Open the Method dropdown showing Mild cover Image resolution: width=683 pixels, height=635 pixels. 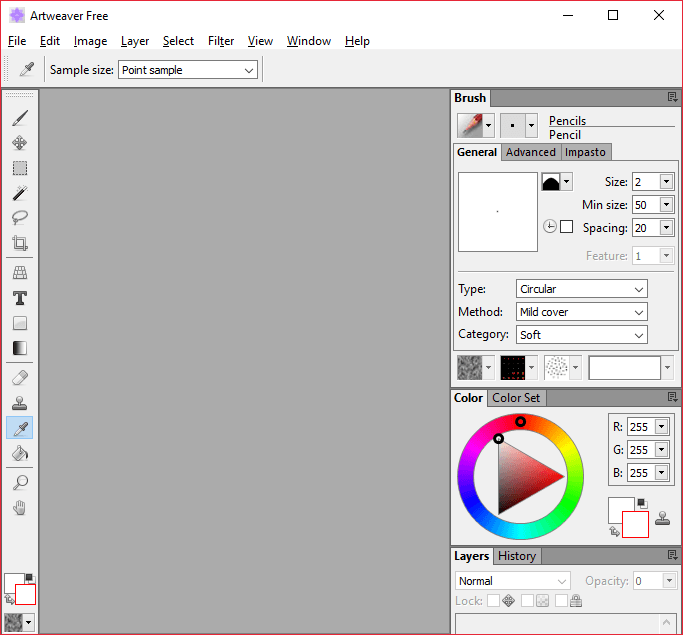pyautogui.click(x=581, y=312)
